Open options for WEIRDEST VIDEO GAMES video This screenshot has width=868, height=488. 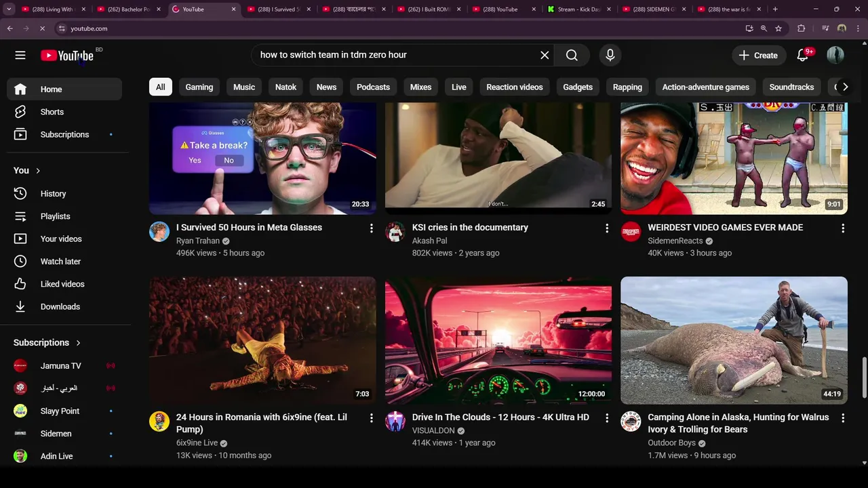click(843, 228)
